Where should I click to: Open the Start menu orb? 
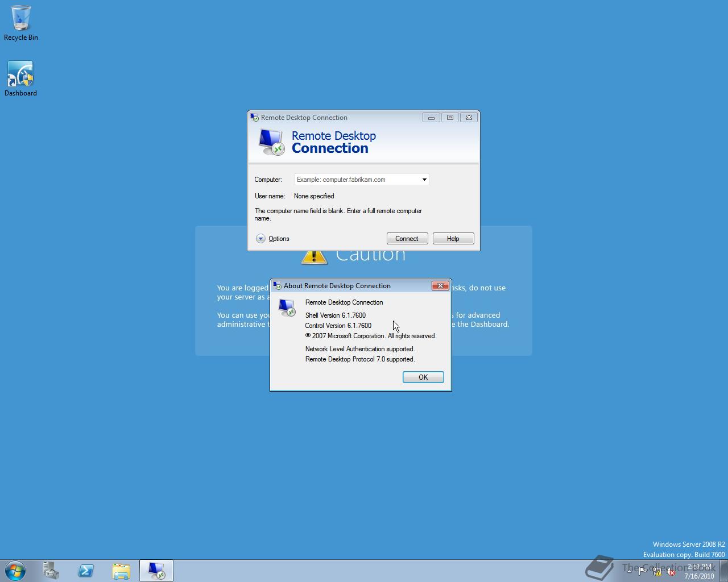(x=15, y=571)
